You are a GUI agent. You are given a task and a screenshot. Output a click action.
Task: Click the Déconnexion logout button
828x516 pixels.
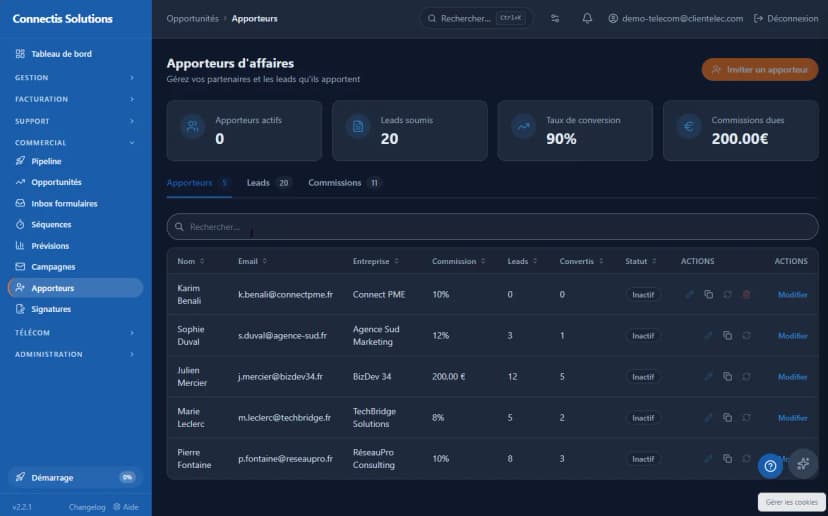coord(786,18)
